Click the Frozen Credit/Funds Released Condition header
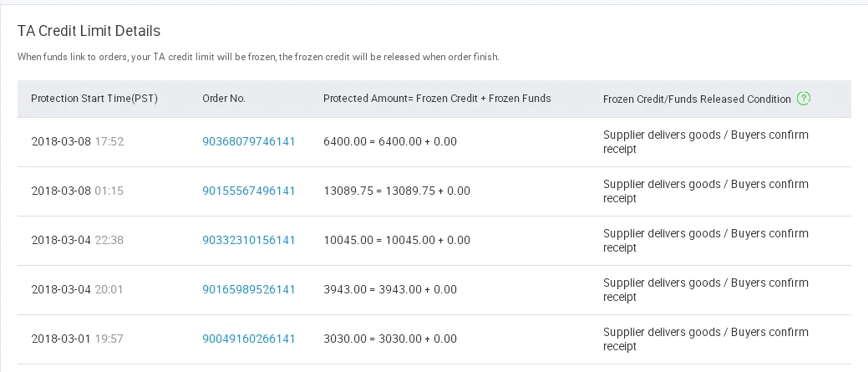Image resolution: width=868 pixels, height=372 pixels. tap(697, 99)
